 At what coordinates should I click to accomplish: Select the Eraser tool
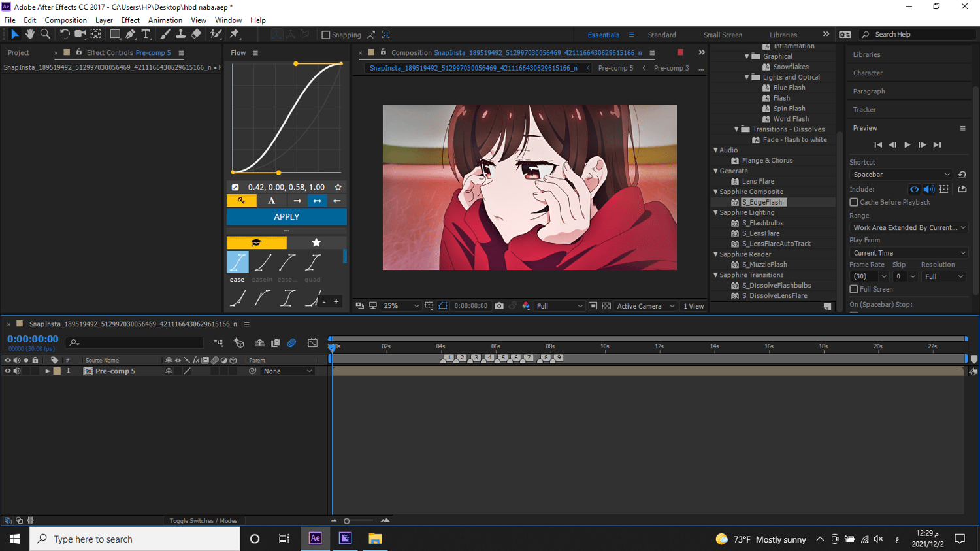[196, 34]
